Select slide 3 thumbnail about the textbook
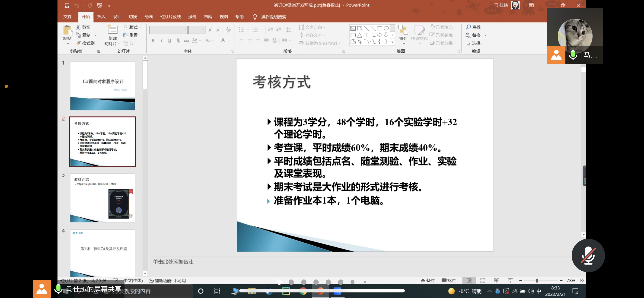Screen dimensions: 644x298 tap(102, 198)
